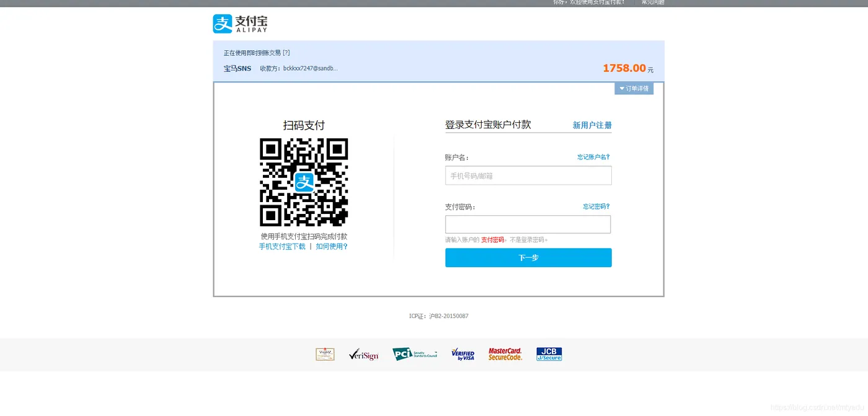Viewport: 868px width, 416px height.
Task: Click the 宝马SNS order name
Action: point(237,68)
